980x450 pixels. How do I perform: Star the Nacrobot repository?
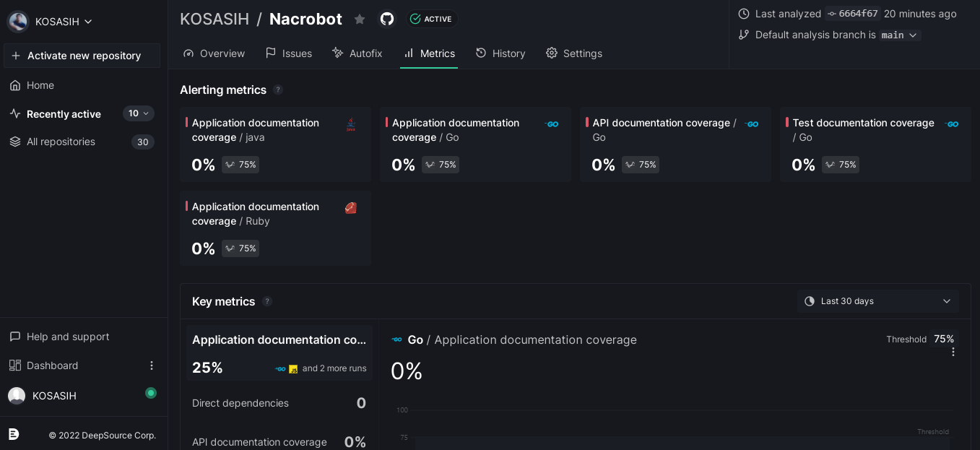click(x=360, y=20)
